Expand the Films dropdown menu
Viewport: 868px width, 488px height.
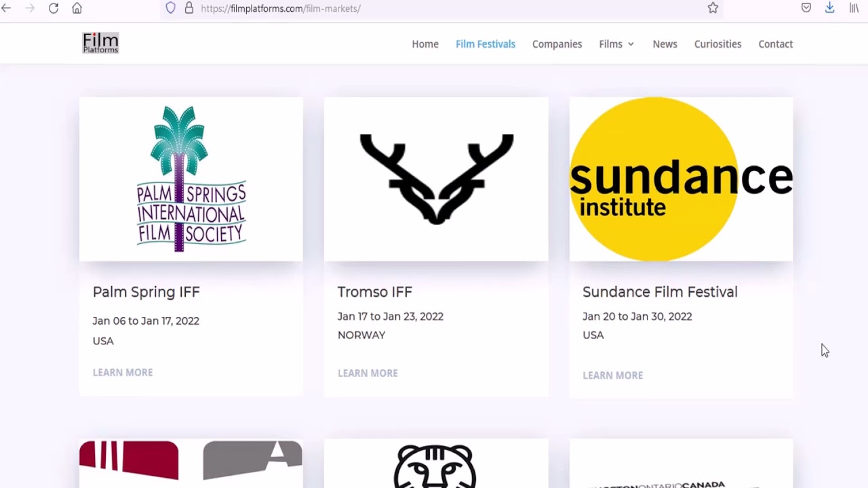(x=616, y=44)
